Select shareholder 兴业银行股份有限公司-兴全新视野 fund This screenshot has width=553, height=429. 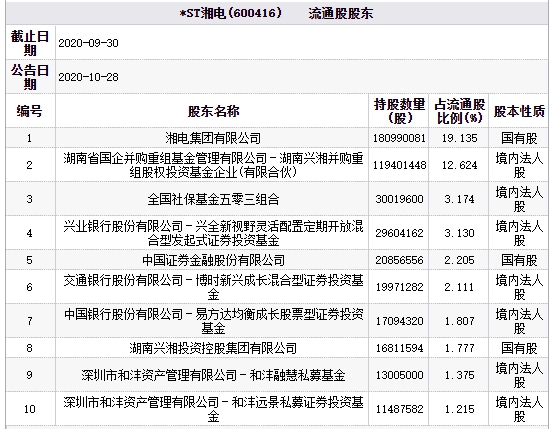click(213, 233)
